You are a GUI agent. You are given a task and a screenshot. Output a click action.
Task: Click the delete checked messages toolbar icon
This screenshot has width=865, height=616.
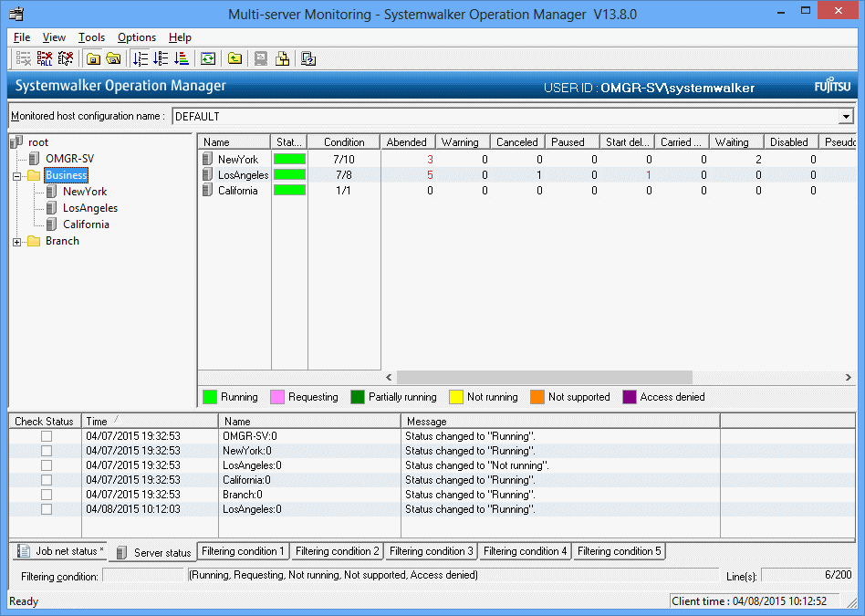(x=23, y=58)
